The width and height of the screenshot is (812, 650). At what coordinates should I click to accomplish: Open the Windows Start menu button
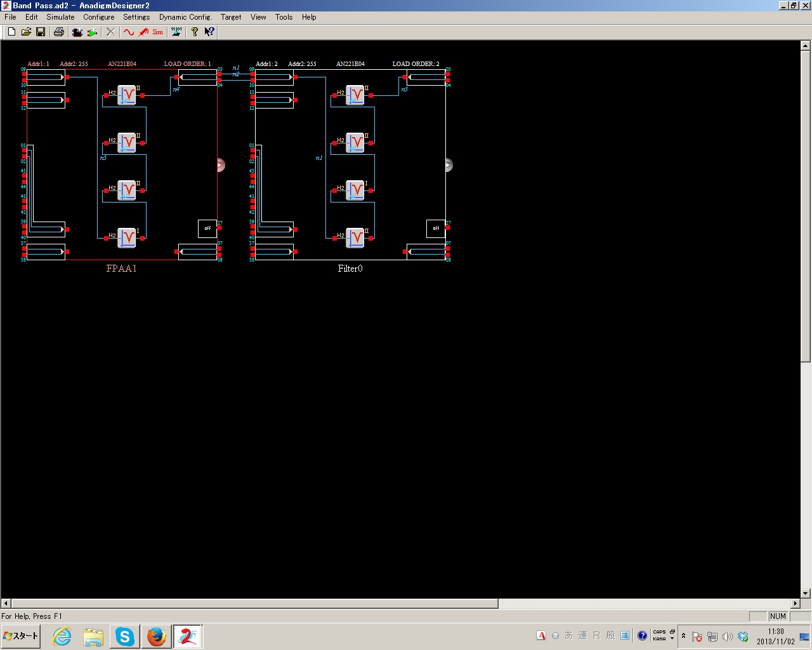21,636
